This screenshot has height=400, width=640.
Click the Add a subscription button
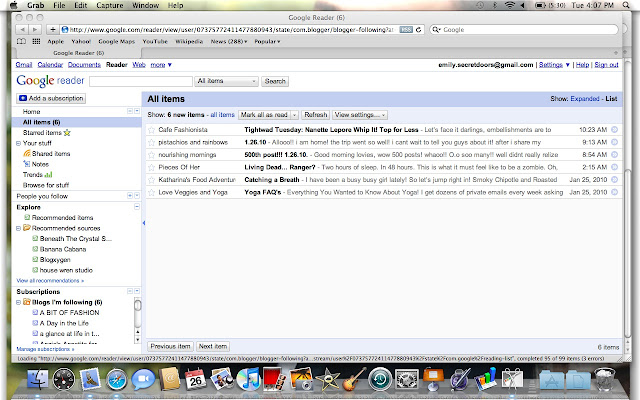(51, 98)
